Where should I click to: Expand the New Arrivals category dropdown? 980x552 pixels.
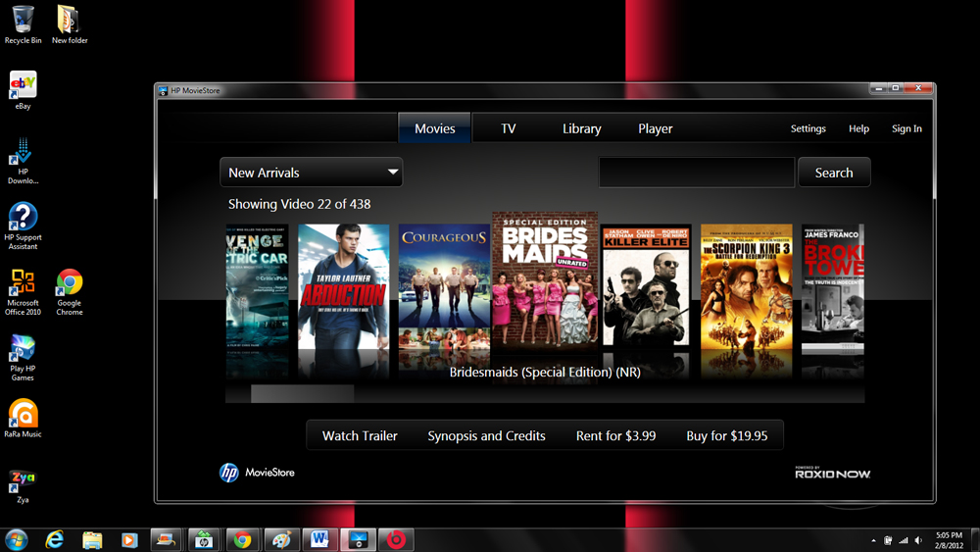click(312, 172)
